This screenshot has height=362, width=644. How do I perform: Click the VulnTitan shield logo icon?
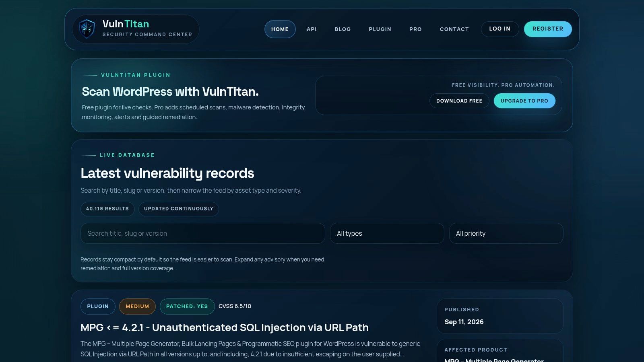point(87,29)
